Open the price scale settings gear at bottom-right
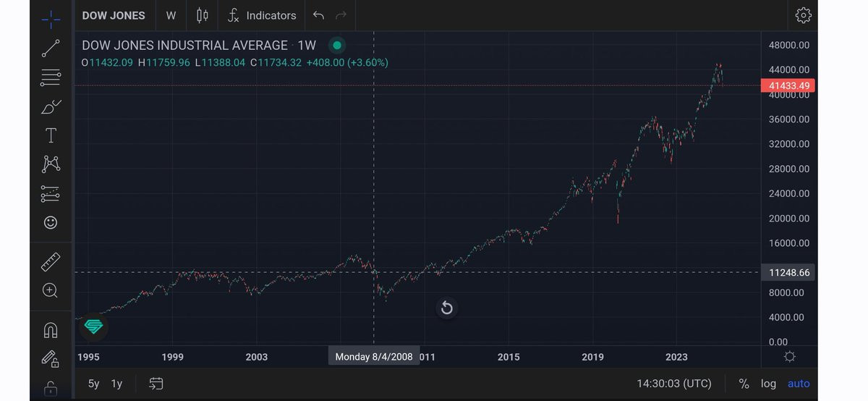The height and width of the screenshot is (401, 868). click(790, 357)
